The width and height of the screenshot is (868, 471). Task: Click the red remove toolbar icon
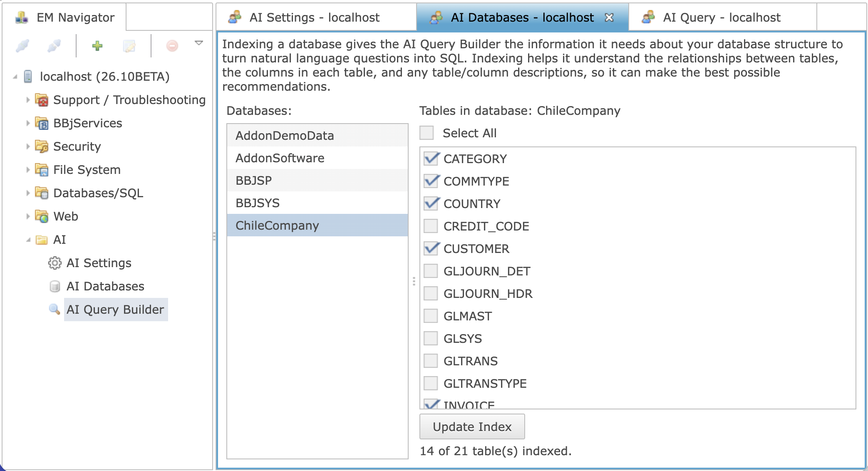coord(172,45)
